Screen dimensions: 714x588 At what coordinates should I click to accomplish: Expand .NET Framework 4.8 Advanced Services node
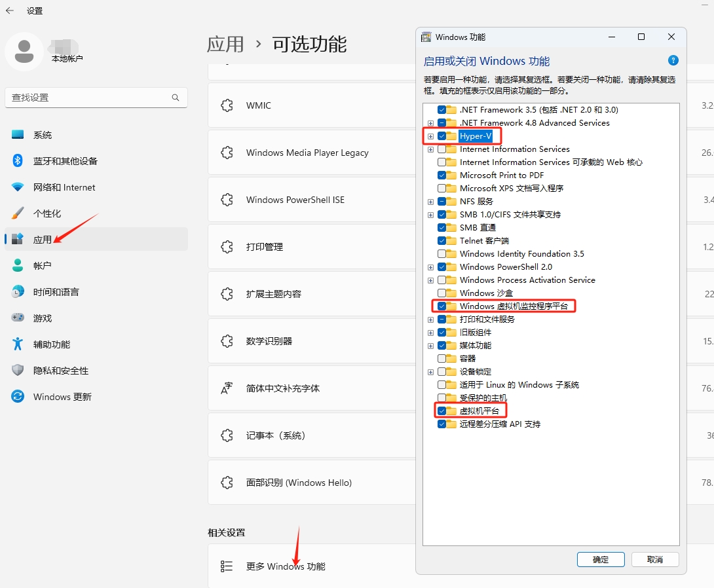pos(430,123)
